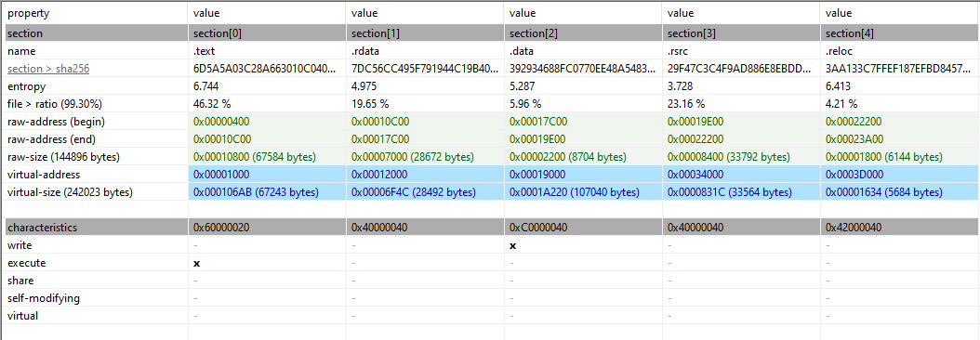The width and height of the screenshot is (980, 340).
Task: Click the share property label
Action: (x=20, y=281)
